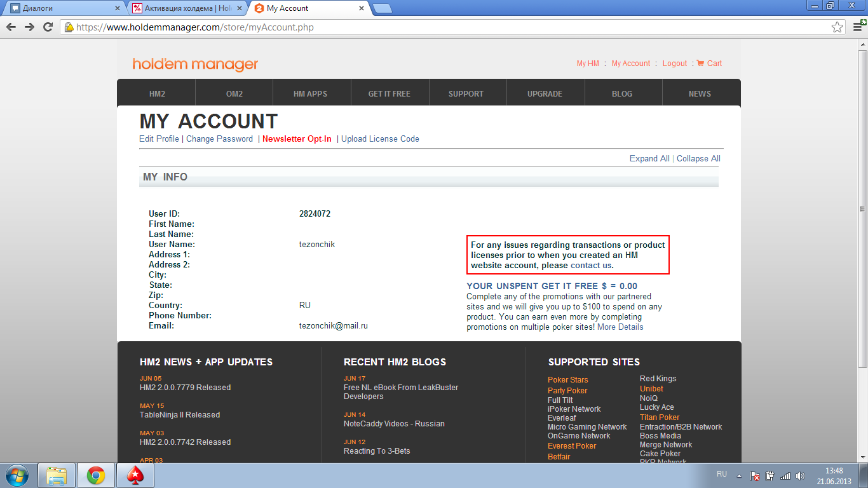The height and width of the screenshot is (488, 868).
Task: Click the browser Back arrow
Action: coord(11,27)
